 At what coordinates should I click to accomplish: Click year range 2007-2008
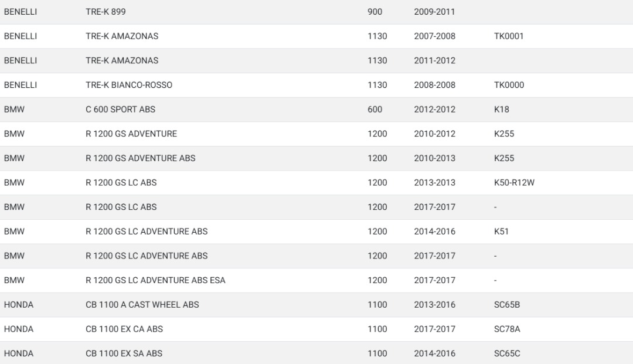click(434, 36)
